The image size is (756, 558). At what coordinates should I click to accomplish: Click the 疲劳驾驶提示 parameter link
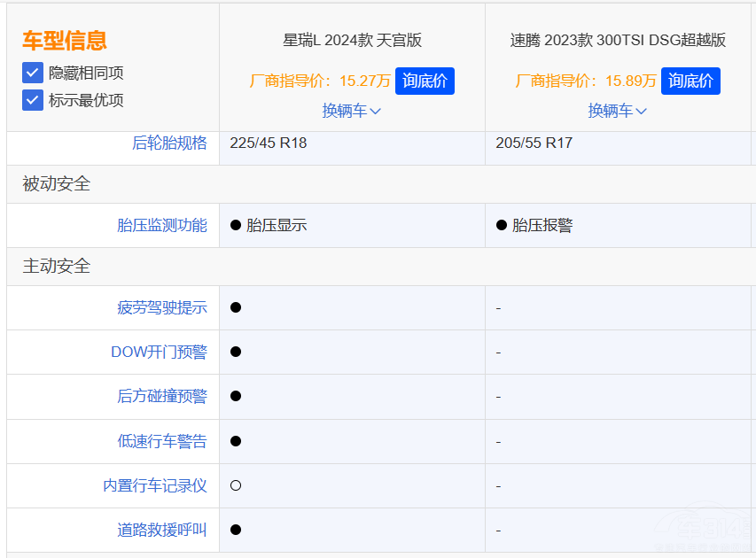point(161,307)
